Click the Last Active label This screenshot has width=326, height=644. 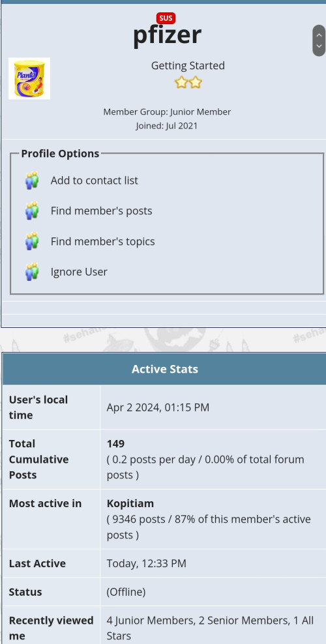[37, 563]
